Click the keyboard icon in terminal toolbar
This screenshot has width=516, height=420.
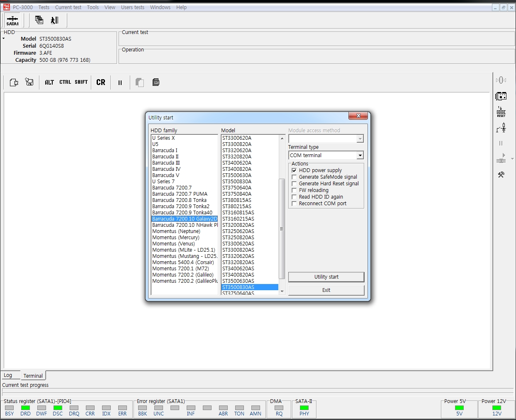coord(156,82)
